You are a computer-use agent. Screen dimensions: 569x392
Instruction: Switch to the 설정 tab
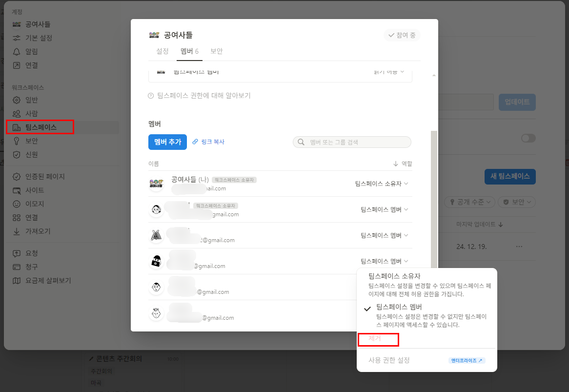[162, 51]
